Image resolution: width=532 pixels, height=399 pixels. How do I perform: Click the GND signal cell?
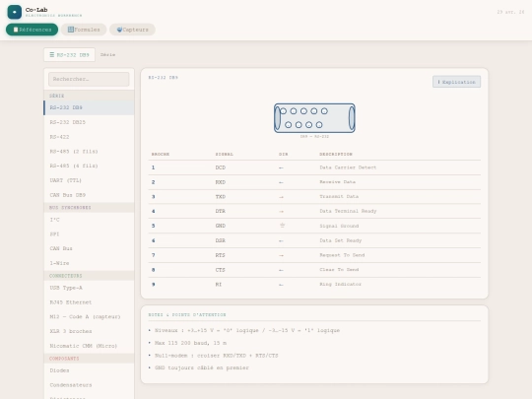pos(221,226)
